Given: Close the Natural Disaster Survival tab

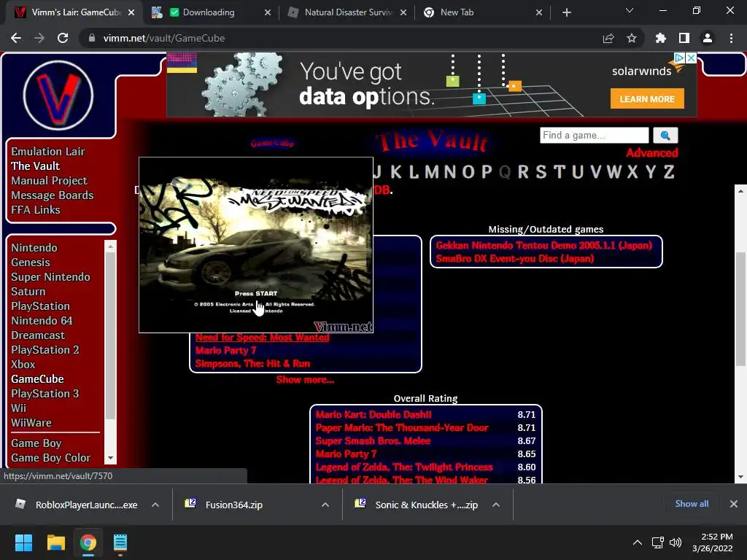Looking at the screenshot, I should coord(403,12).
